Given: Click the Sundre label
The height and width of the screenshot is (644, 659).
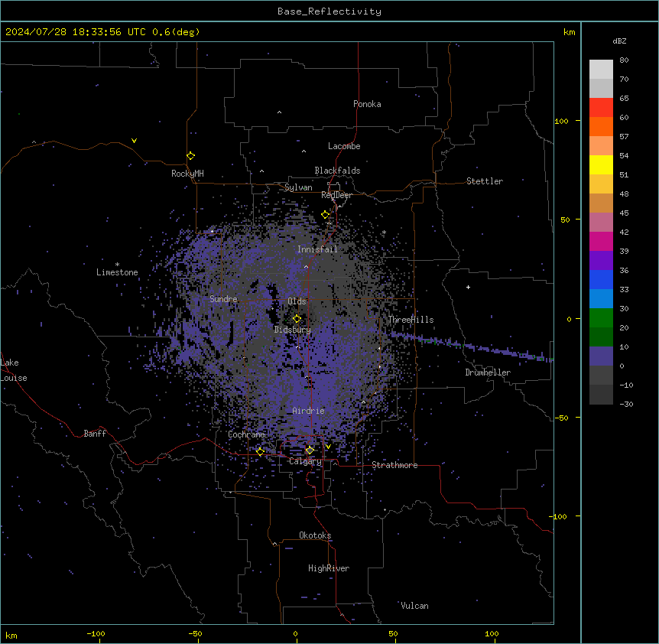Looking at the screenshot, I should tap(223, 299).
